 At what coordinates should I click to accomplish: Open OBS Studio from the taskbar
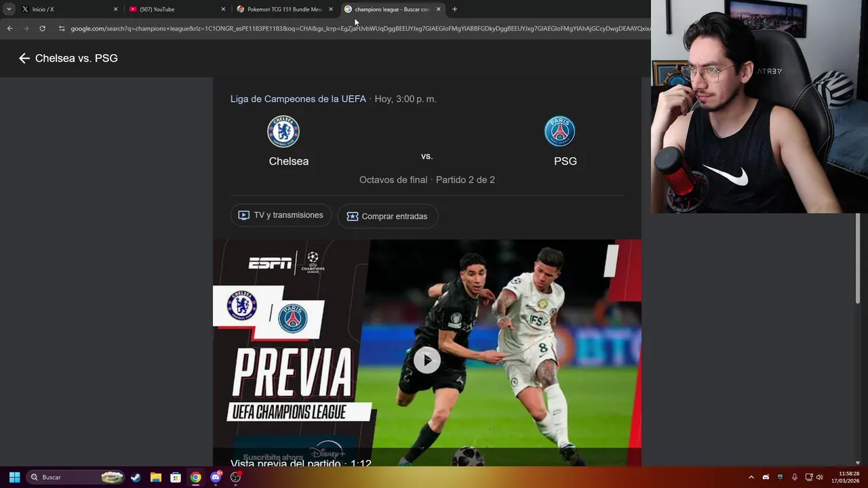[x=235, y=477]
